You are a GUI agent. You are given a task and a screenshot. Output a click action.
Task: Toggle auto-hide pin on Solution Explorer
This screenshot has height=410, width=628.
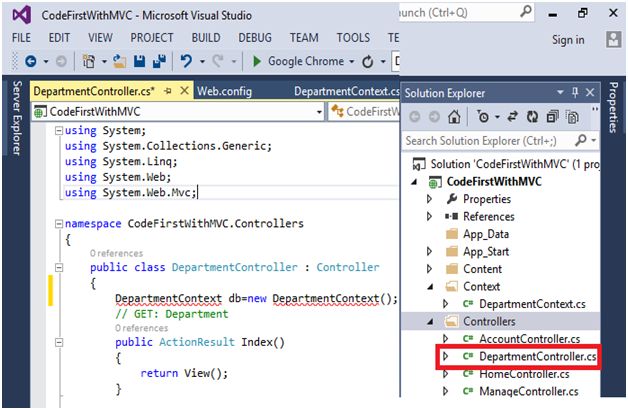tap(576, 92)
